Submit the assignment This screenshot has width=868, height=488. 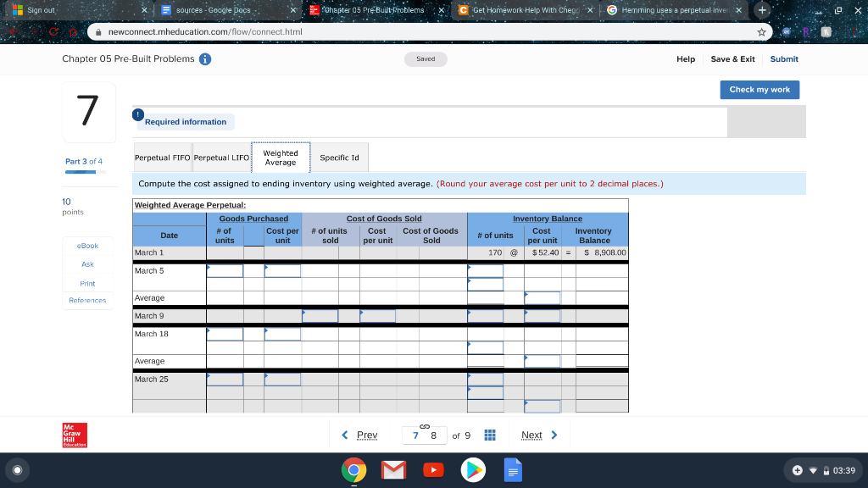[x=783, y=59]
